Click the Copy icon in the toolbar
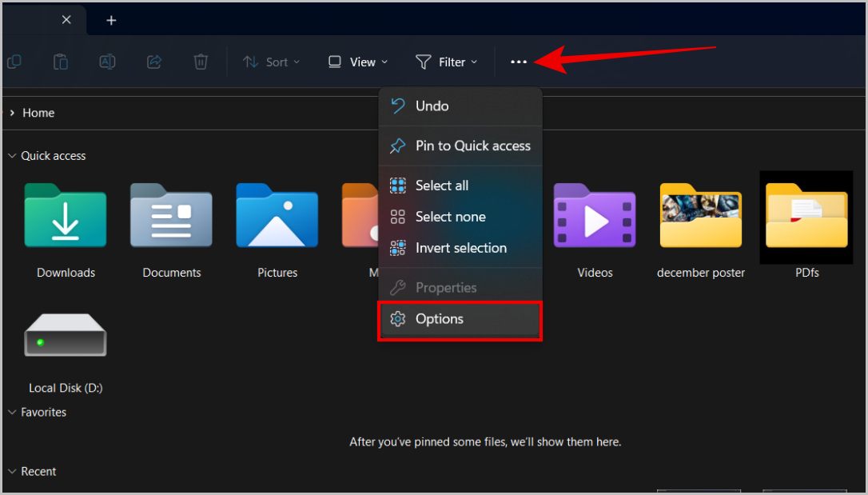This screenshot has width=868, height=495. click(x=14, y=62)
